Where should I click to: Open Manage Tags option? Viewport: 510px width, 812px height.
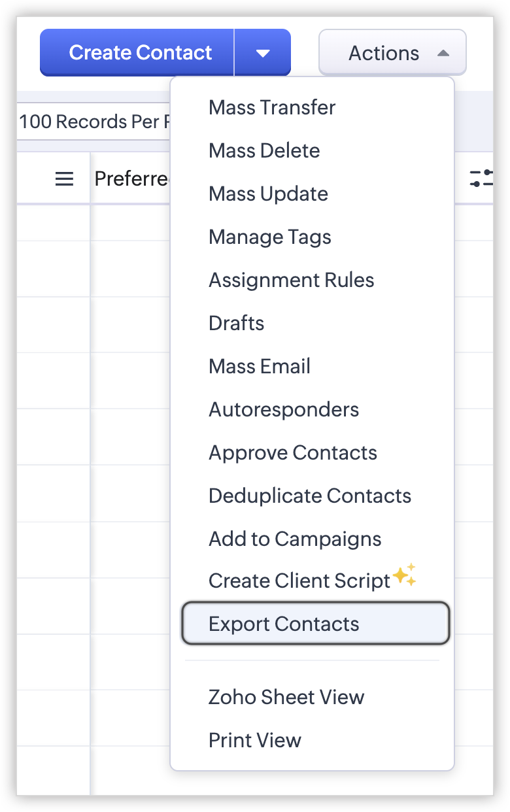pyautogui.click(x=270, y=237)
